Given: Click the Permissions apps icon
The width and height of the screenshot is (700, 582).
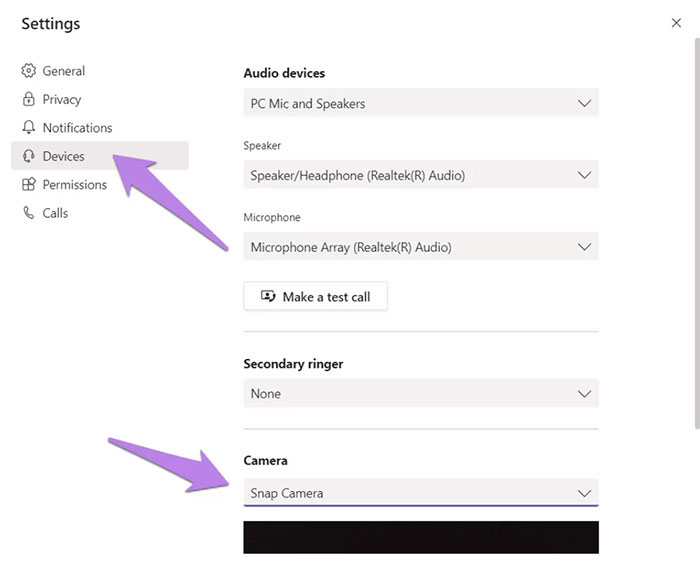Looking at the screenshot, I should (x=29, y=184).
